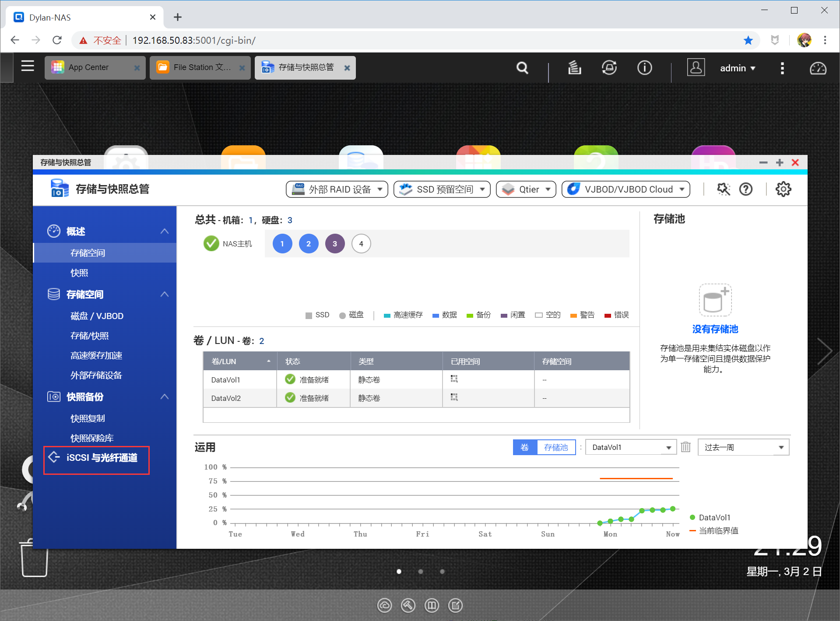Image resolution: width=840 pixels, height=621 pixels.
Task: Click the trash icon next to DataVol1 selector
Action: click(685, 447)
